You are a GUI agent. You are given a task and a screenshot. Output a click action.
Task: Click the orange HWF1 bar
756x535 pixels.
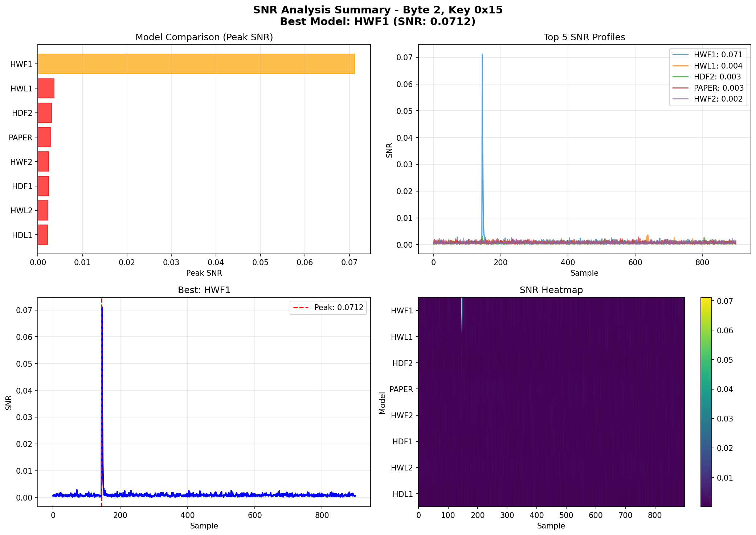[x=196, y=64]
